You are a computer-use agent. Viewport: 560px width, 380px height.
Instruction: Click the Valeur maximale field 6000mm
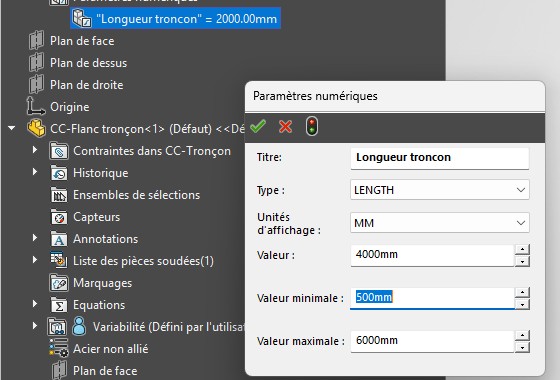[x=432, y=341]
